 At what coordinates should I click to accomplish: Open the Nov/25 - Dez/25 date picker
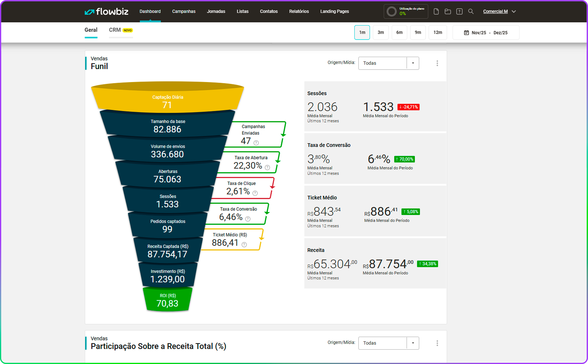tap(486, 33)
